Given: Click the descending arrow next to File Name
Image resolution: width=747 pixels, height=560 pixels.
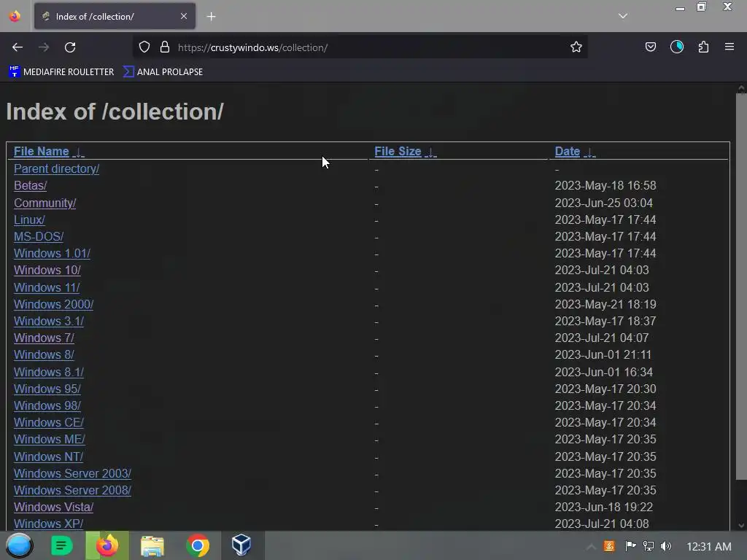Looking at the screenshot, I should tap(79, 152).
